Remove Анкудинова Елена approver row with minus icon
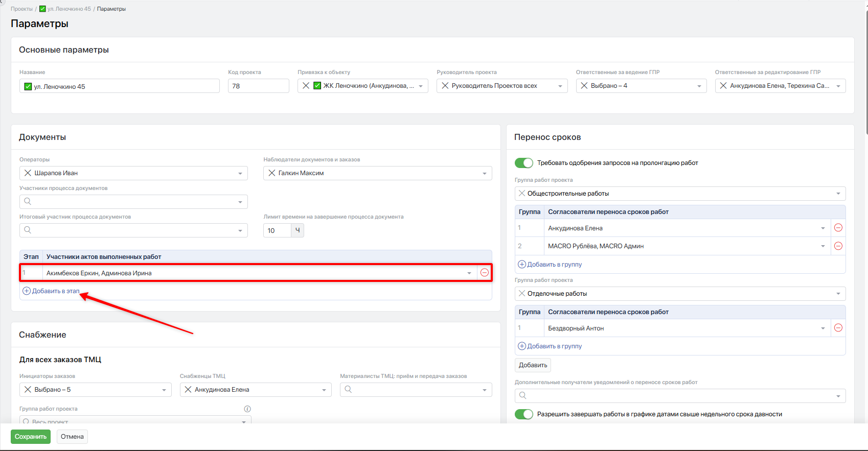 (838, 228)
